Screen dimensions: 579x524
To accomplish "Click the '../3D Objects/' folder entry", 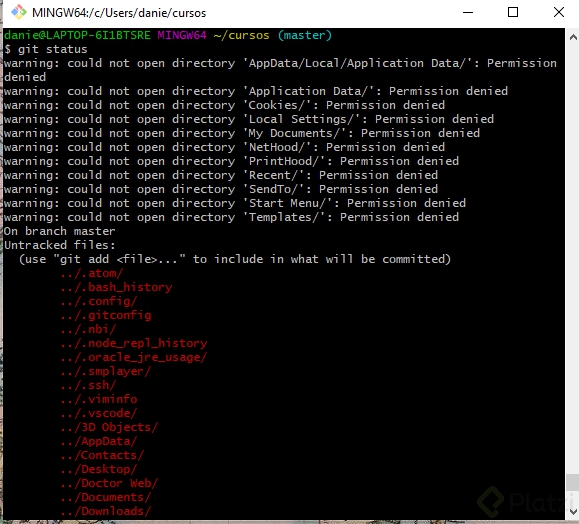I will pyautogui.click(x=109, y=427).
